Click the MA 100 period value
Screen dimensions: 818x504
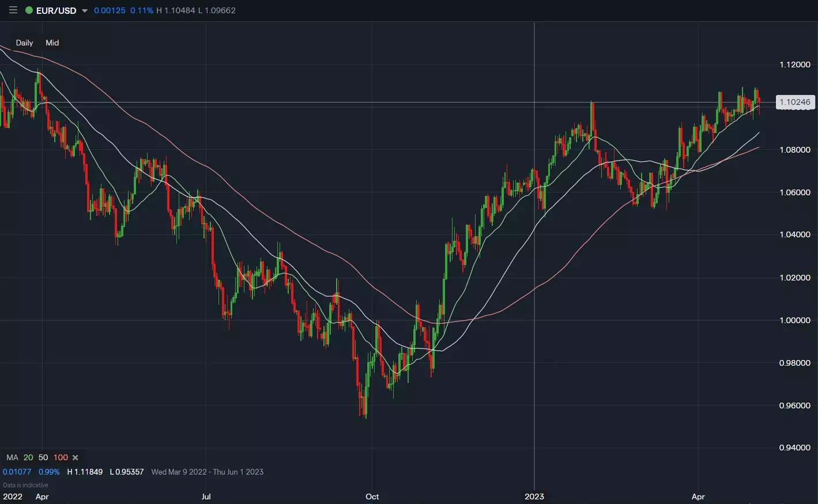pos(61,457)
